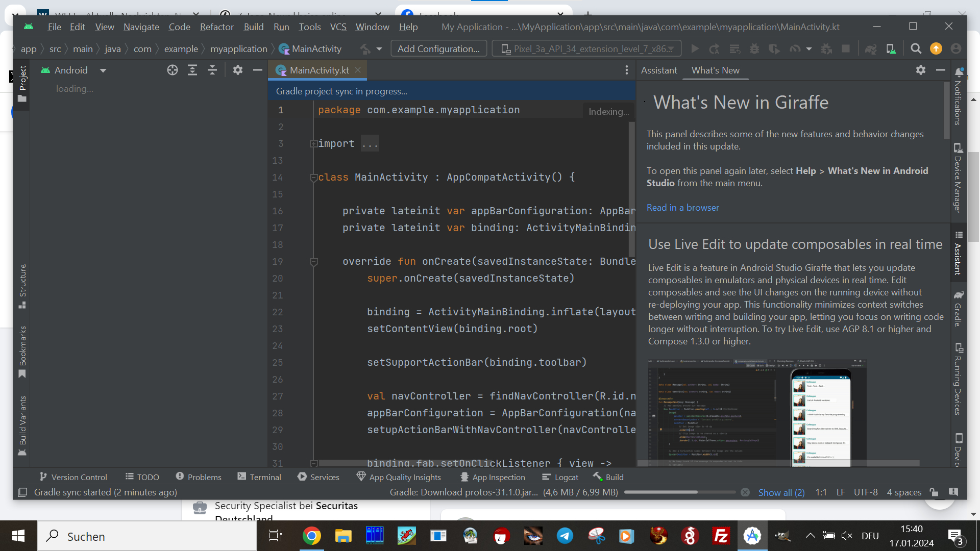980x551 pixels.
Task: Close the MainActivity.kt editor tab
Action: [358, 70]
